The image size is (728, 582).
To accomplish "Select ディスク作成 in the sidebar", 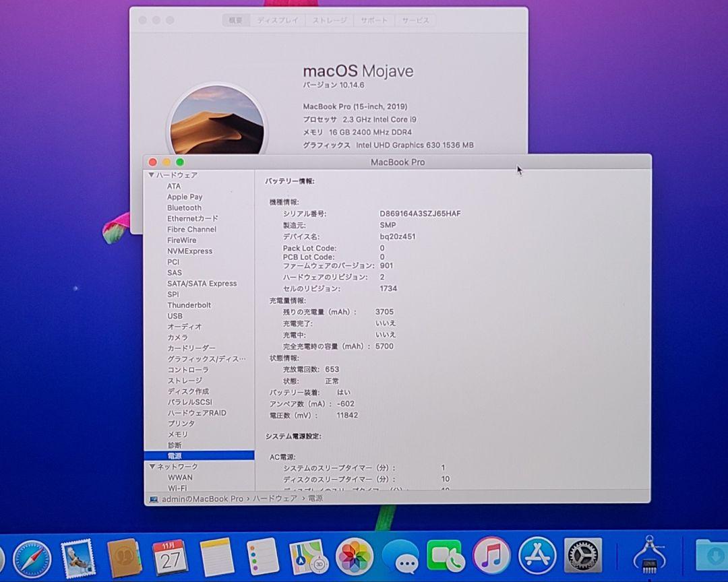I will 188,391.
